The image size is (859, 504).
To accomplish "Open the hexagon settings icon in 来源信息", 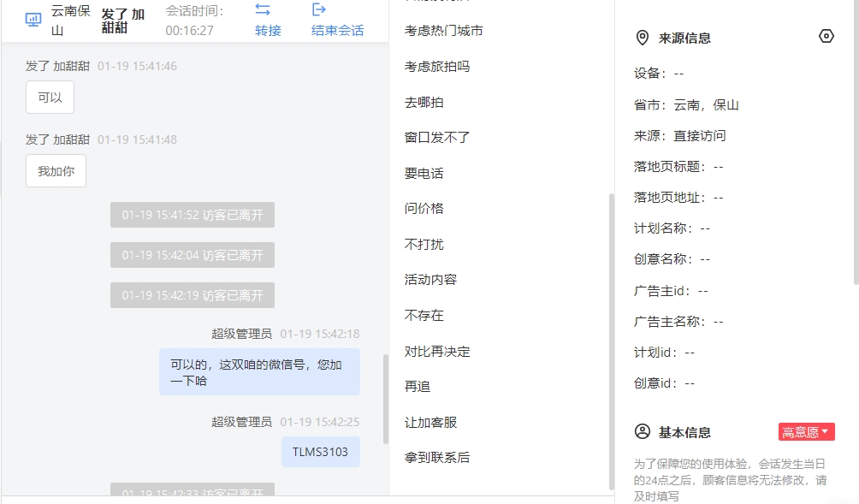I will [826, 36].
